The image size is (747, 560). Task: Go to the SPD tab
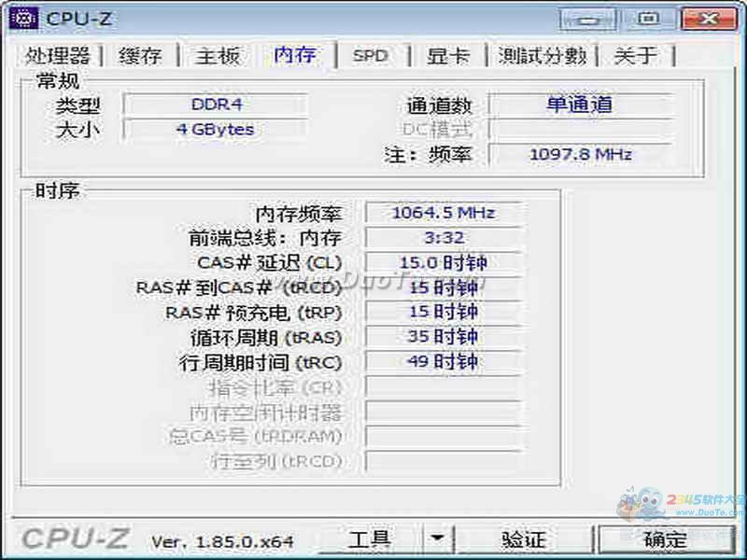(x=370, y=56)
